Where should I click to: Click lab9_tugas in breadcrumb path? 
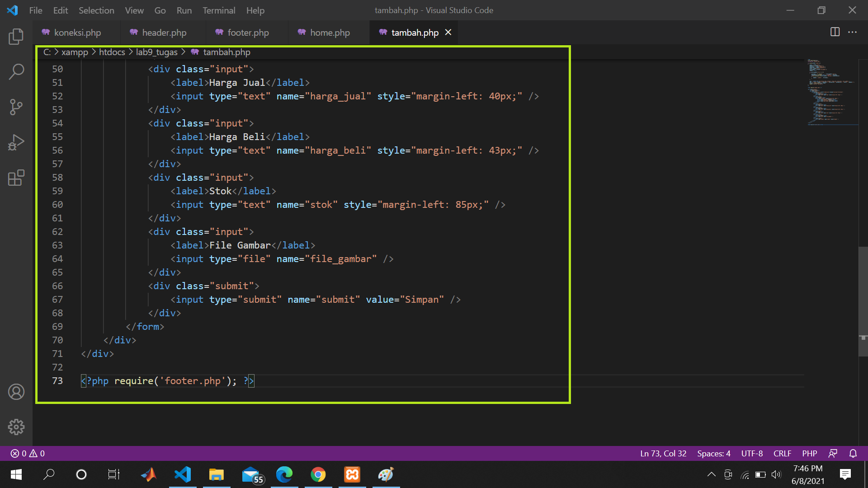coord(157,52)
